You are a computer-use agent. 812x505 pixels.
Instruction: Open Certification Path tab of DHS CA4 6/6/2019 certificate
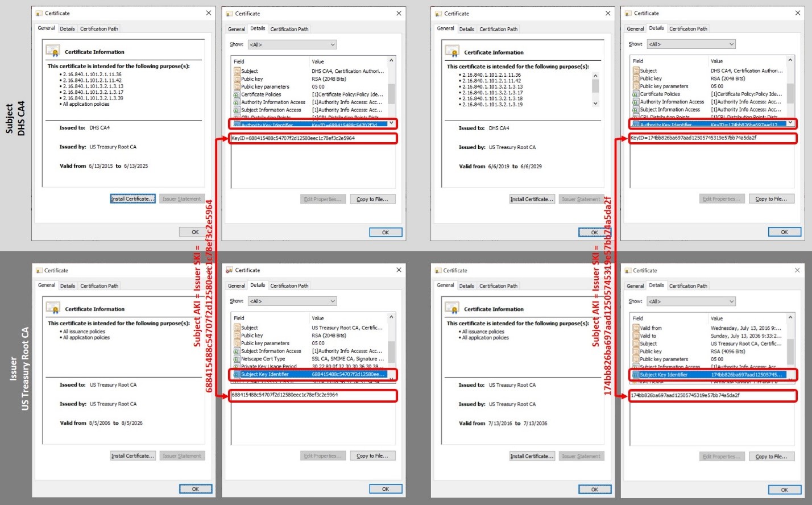point(499,29)
